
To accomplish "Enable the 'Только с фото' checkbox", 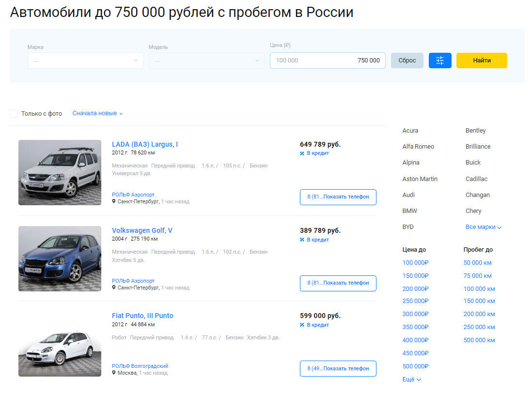I will pos(14,114).
